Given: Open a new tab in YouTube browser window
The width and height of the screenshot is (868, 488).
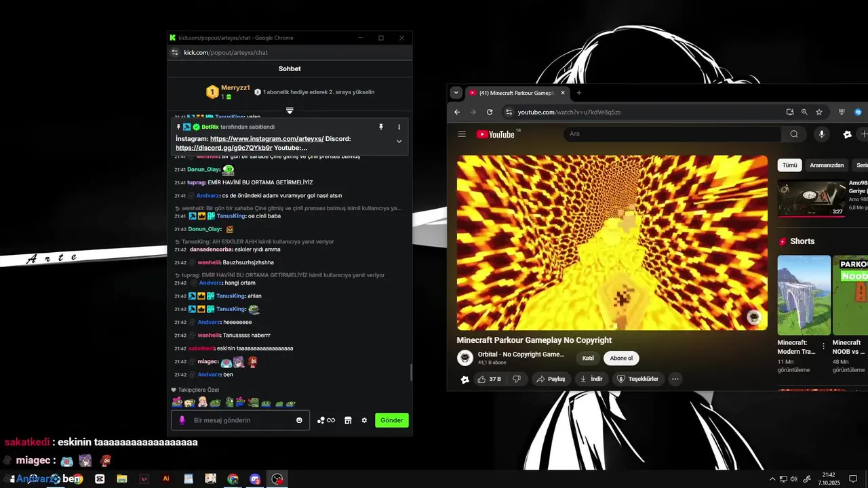Looking at the screenshot, I should click(578, 93).
